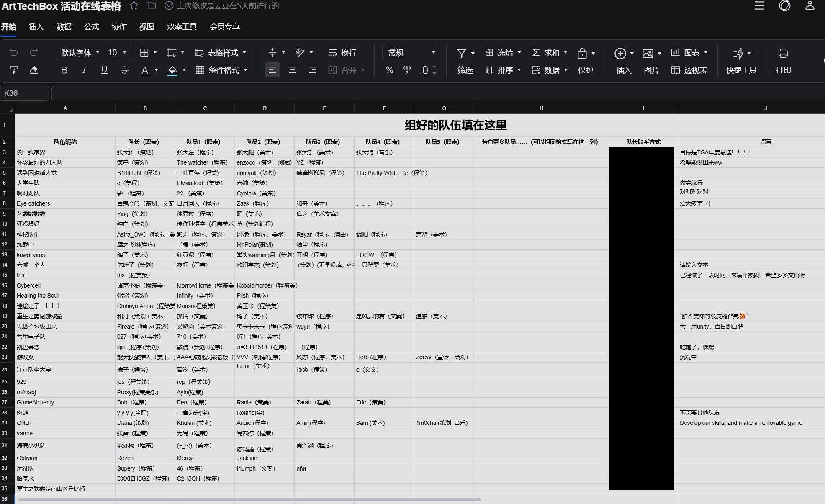Toggle strikethrough formatting
The height and width of the screenshot is (504, 825).
tap(124, 70)
